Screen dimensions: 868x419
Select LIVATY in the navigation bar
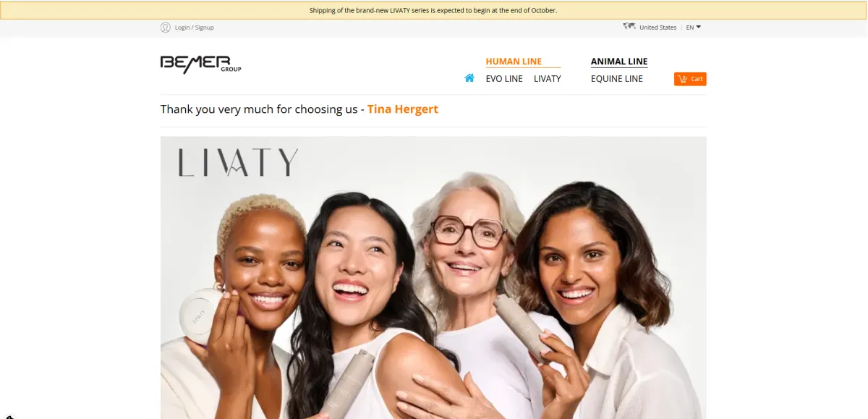point(548,79)
